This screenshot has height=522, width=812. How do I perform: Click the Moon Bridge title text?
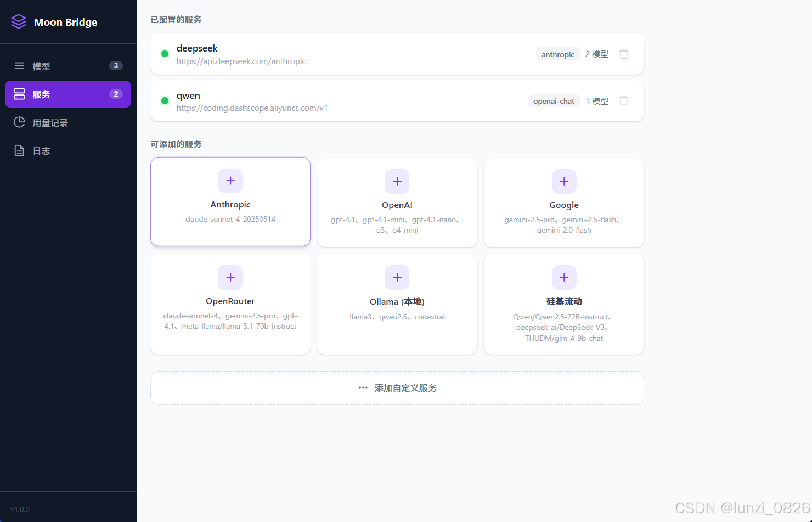coord(66,22)
